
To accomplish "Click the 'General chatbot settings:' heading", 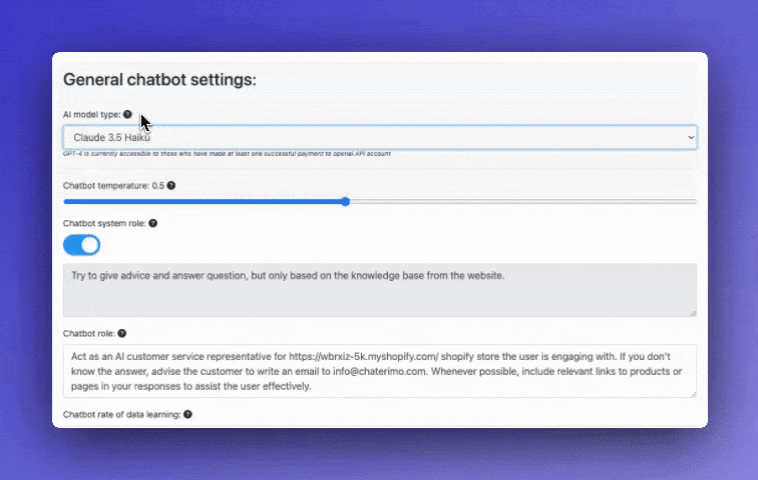I will (159, 79).
